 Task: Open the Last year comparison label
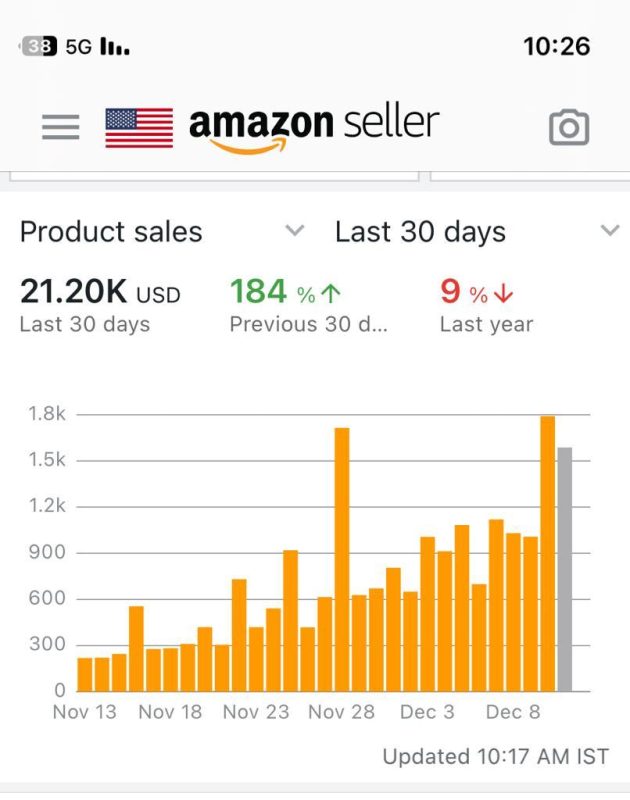486,325
